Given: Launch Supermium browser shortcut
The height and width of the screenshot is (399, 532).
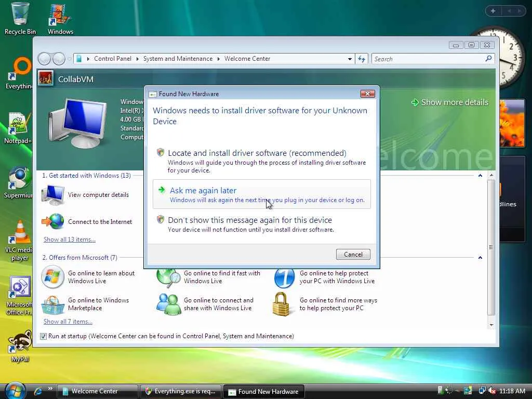Looking at the screenshot, I should [x=19, y=182].
